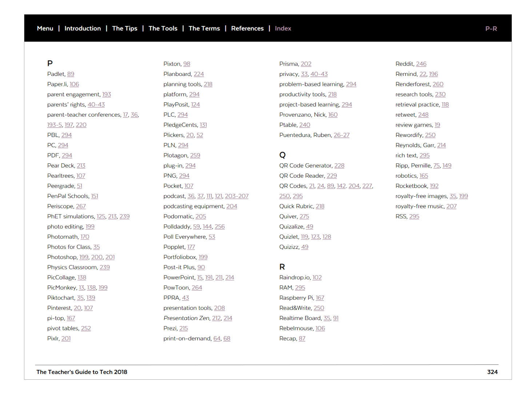The height and width of the screenshot is (395, 532).
Task: Click page 228 for QR Code Generator
Action: pyautogui.click(x=339, y=165)
